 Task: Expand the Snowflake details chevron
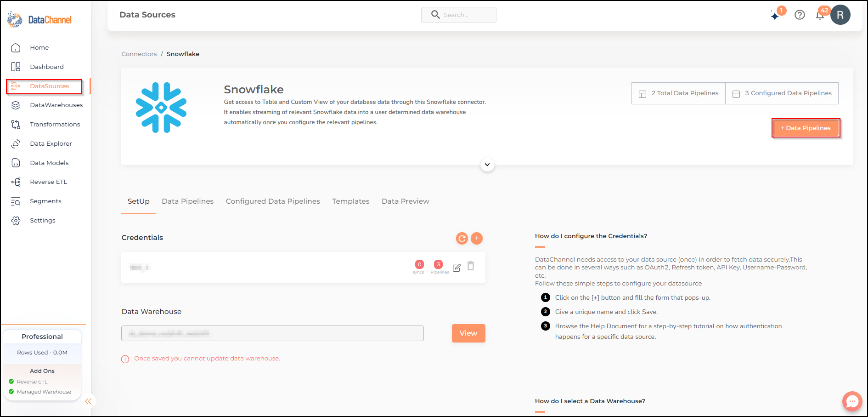pyautogui.click(x=487, y=165)
